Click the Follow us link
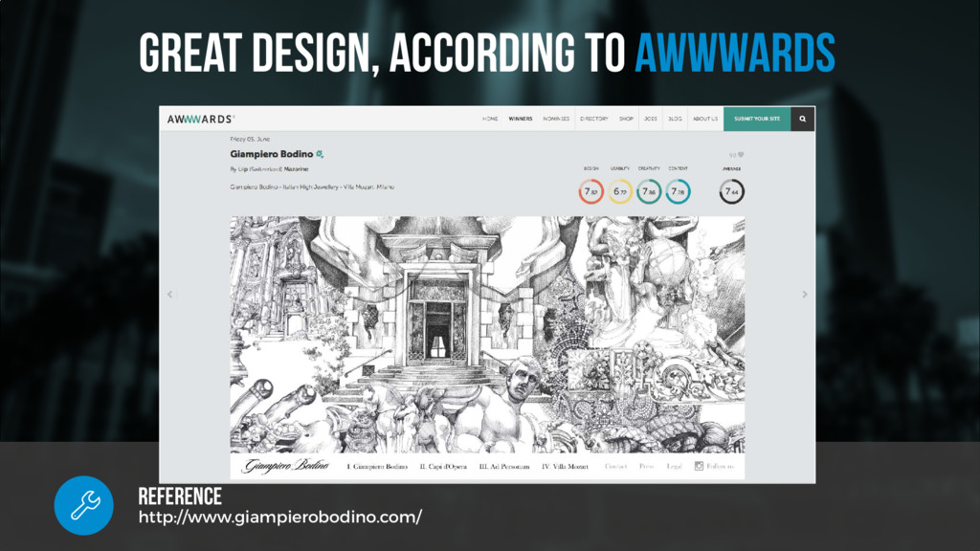 point(720,467)
